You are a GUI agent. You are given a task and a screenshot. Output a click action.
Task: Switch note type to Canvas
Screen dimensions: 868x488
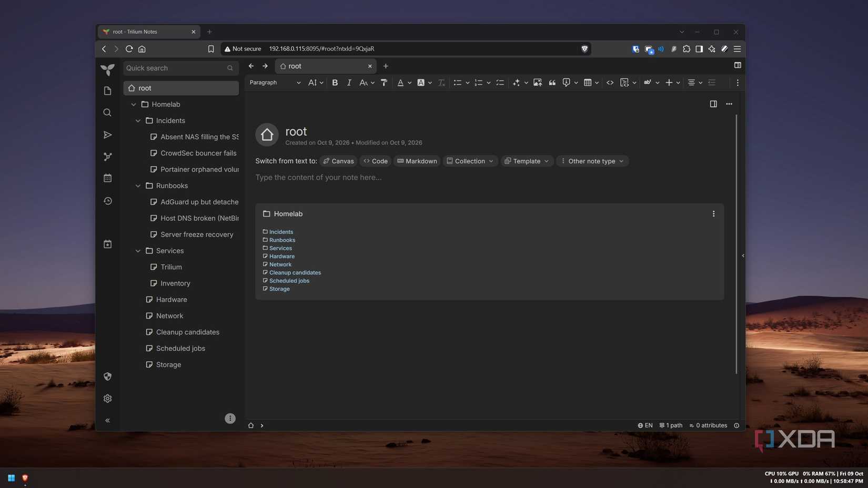click(x=338, y=161)
